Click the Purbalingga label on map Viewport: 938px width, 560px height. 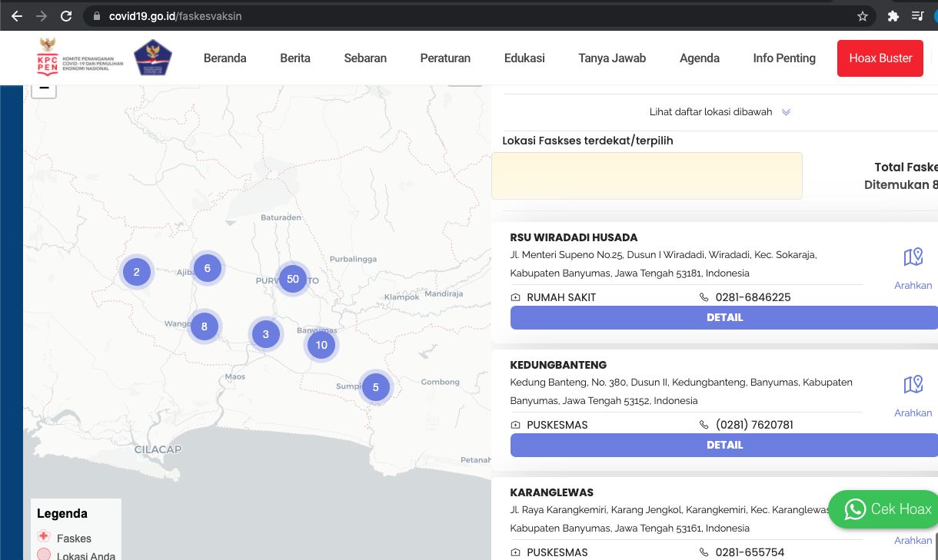354,259
